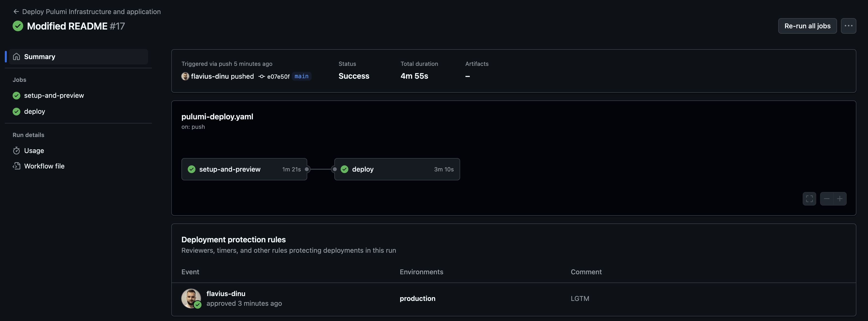Click flavius-dinu avatar in trigger summary
This screenshot has width=868, height=321.
(185, 76)
